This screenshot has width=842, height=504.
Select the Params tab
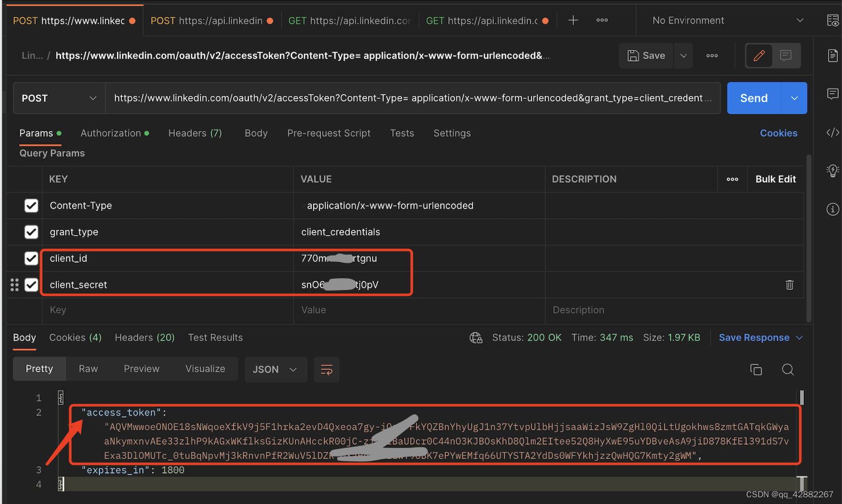pyautogui.click(x=40, y=133)
